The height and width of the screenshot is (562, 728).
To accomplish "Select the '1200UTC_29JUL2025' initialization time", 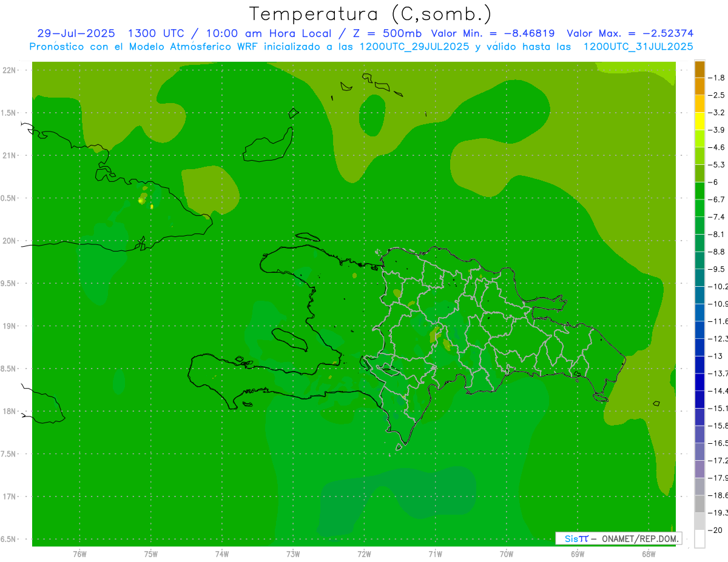I will pyautogui.click(x=414, y=46).
